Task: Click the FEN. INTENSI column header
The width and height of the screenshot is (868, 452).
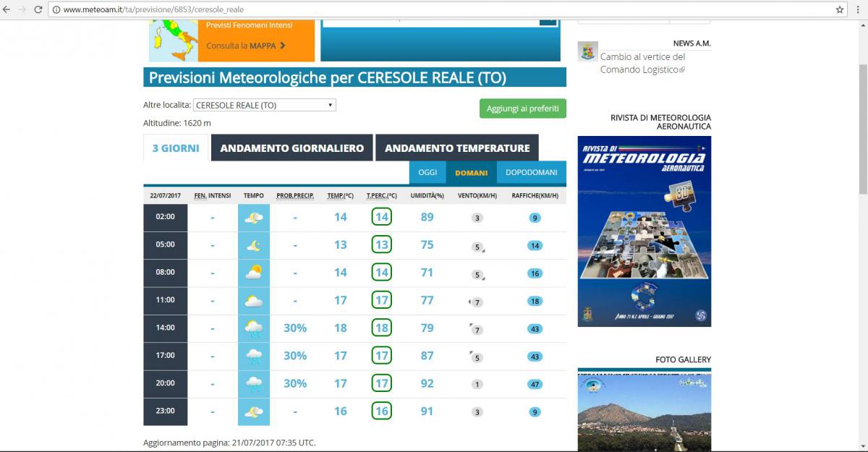Action: click(213, 195)
